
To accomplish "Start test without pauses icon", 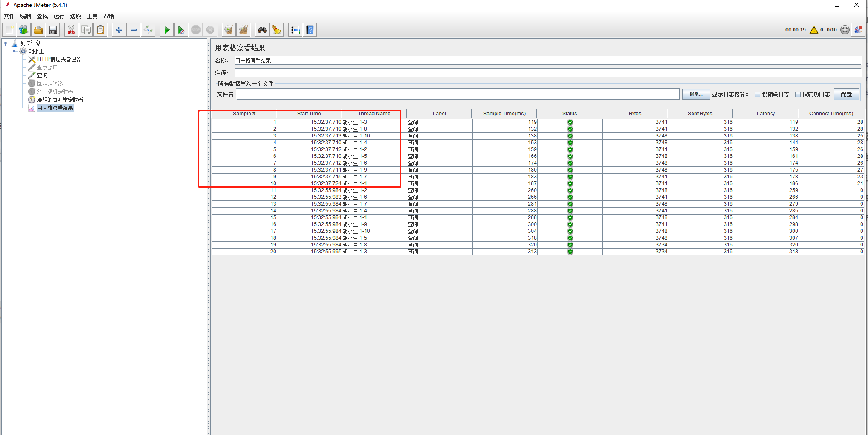I will click(181, 30).
